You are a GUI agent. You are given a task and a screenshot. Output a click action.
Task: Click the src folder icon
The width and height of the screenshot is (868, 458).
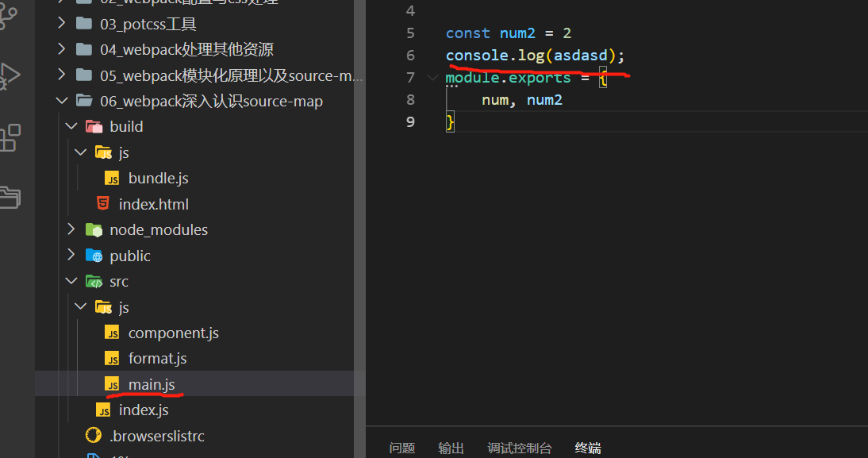point(94,281)
